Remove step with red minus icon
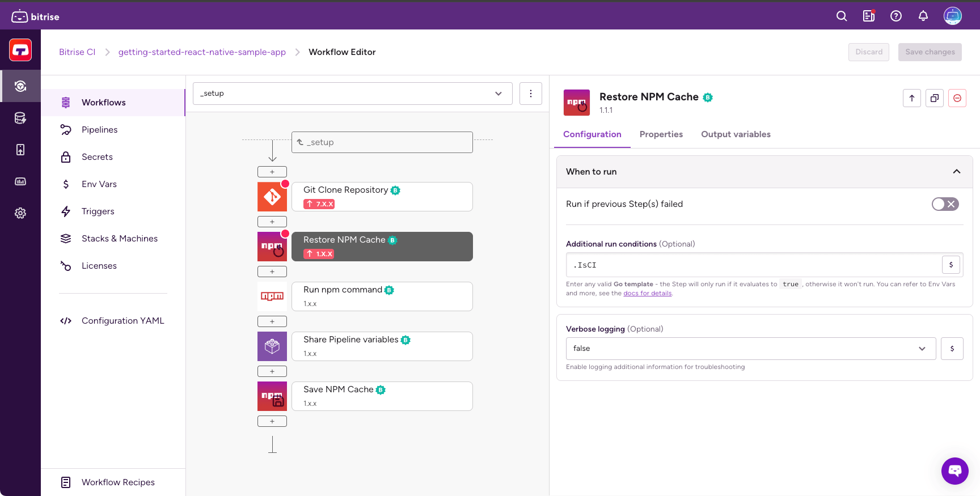The image size is (980, 496). point(957,98)
